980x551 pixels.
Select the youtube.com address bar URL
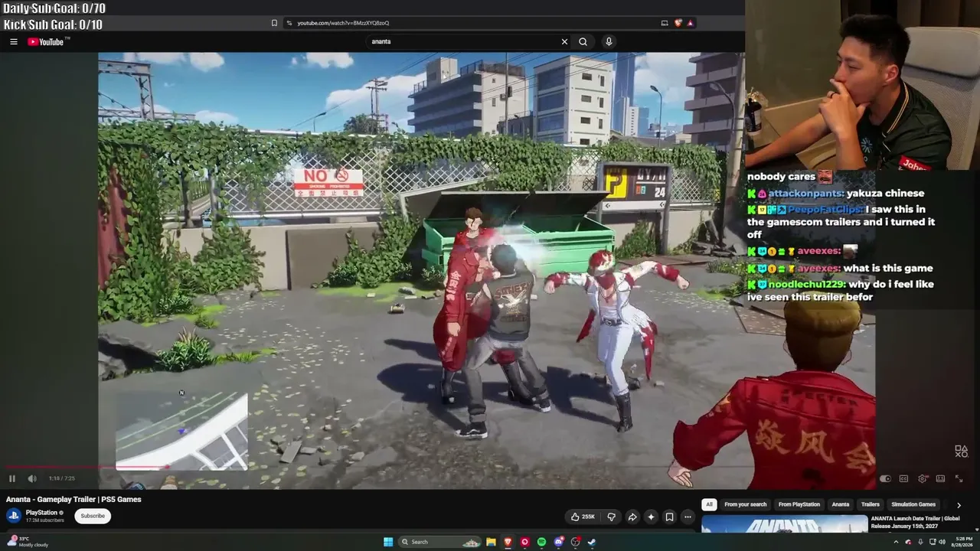pyautogui.click(x=343, y=23)
